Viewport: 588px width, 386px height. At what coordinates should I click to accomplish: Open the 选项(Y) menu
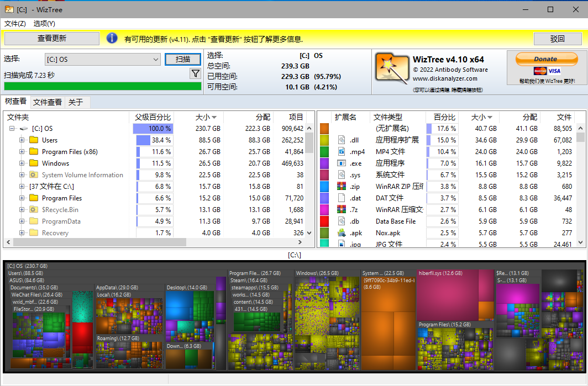pyautogui.click(x=44, y=24)
